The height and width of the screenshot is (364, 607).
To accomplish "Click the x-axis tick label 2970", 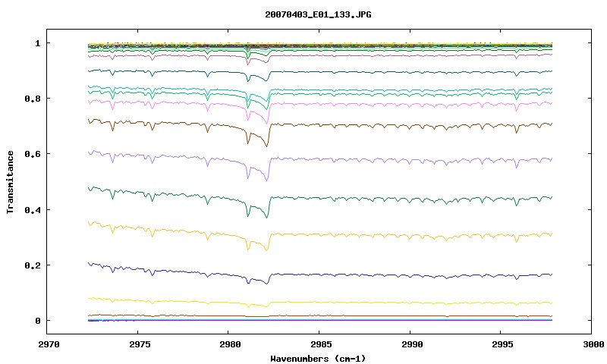I will tap(49, 344).
